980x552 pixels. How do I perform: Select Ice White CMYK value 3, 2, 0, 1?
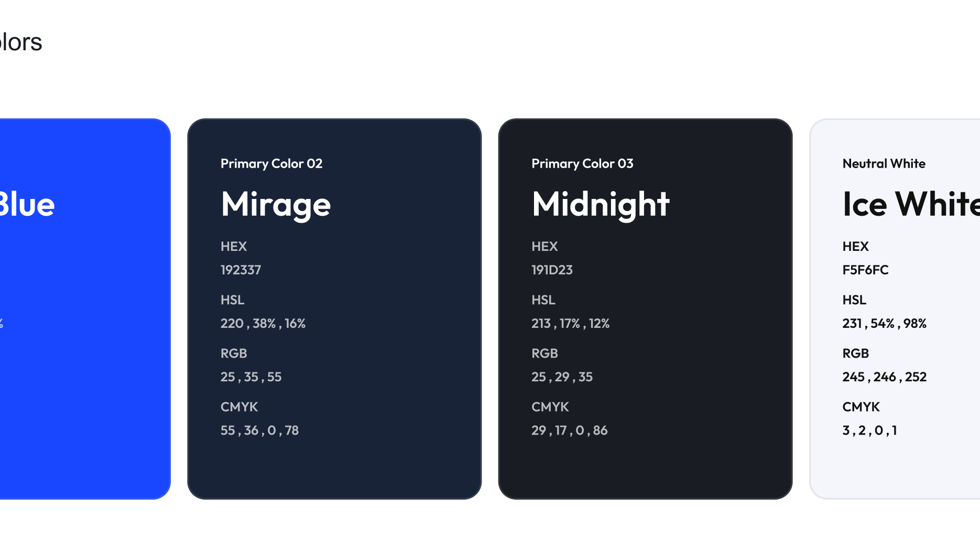coord(870,430)
